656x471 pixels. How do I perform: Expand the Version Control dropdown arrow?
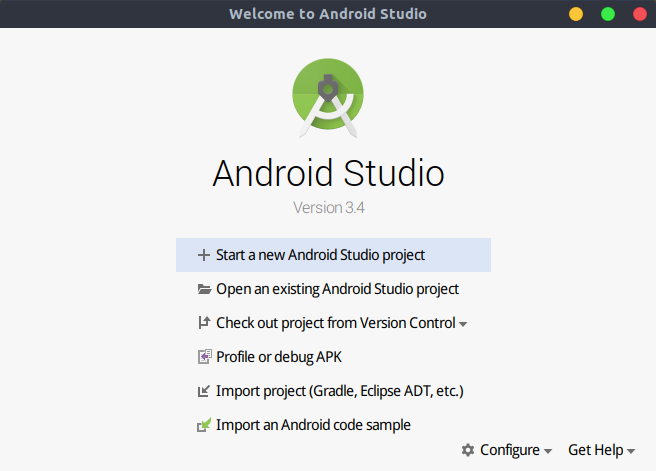click(463, 324)
